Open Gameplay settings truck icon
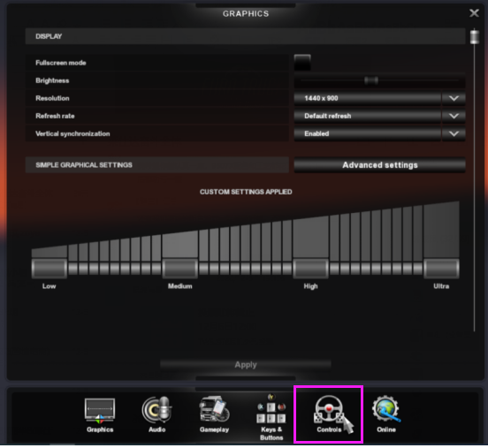The height and width of the screenshot is (448, 488). pos(214,409)
